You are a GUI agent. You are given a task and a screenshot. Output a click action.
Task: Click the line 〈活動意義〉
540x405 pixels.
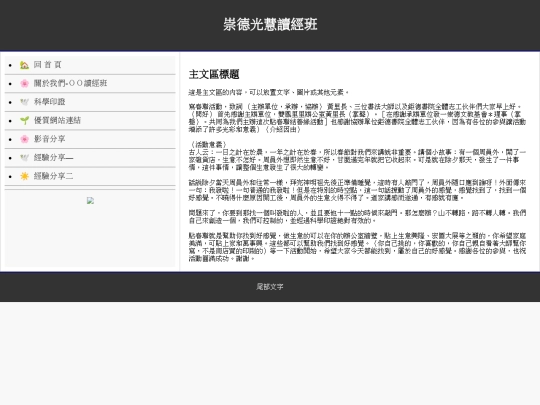[x=208, y=145]
